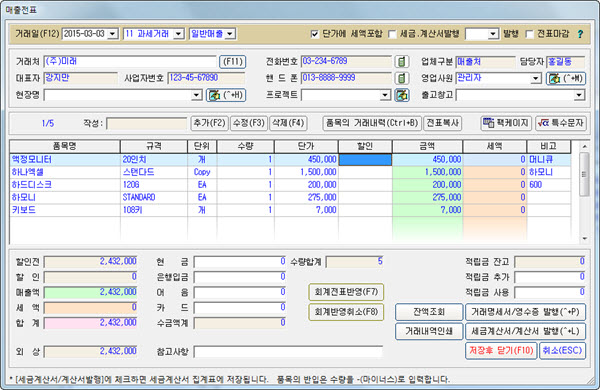
Task: Click the 규격 column header
Action: point(154,146)
